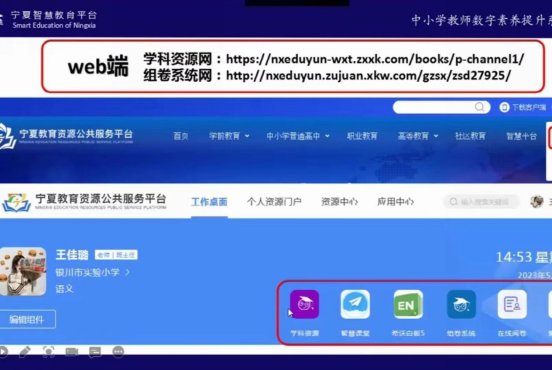The height and width of the screenshot is (370, 552).
Task: Click the user name 王佳璐
Action: point(72,255)
